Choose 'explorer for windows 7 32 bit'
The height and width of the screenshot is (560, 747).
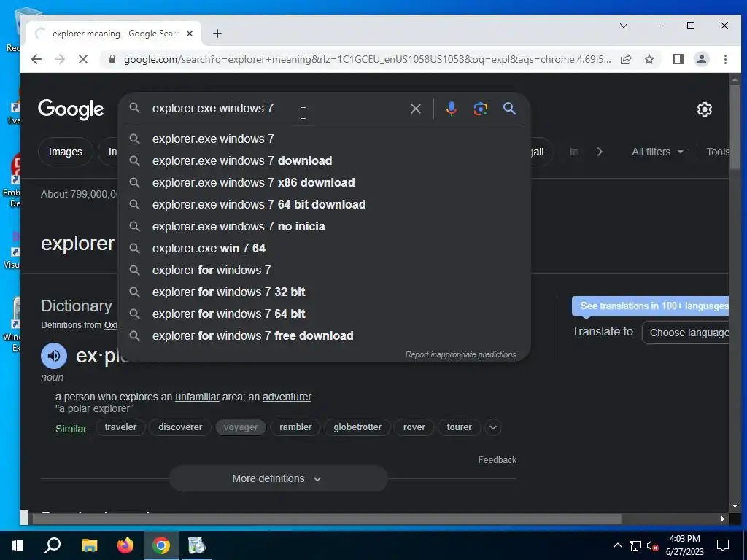coord(324,292)
